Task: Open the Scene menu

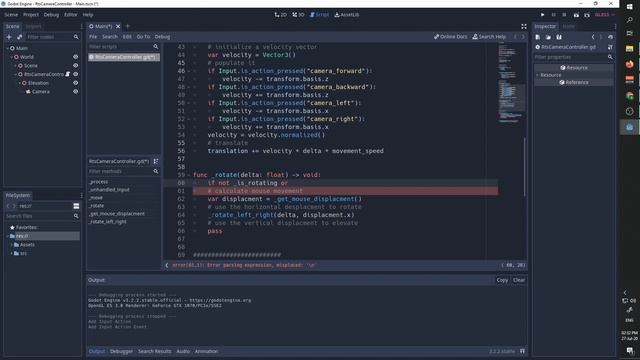Action: click(x=11, y=15)
